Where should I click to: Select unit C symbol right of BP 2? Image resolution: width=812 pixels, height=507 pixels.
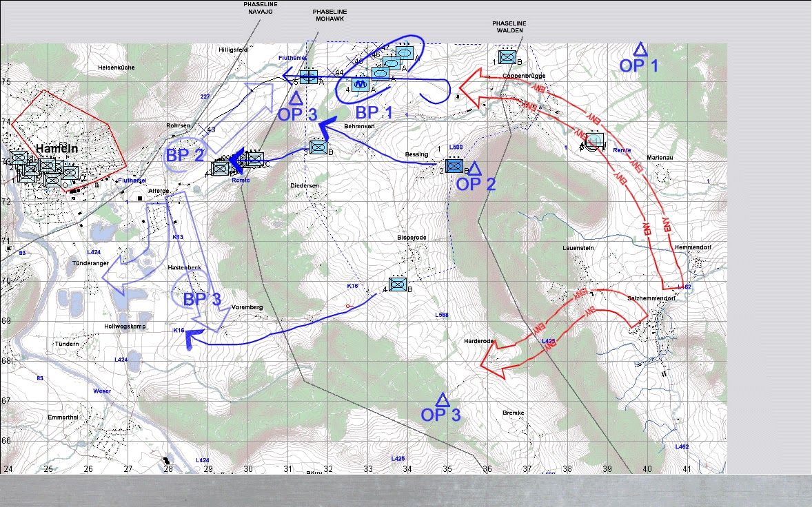[x=254, y=160]
